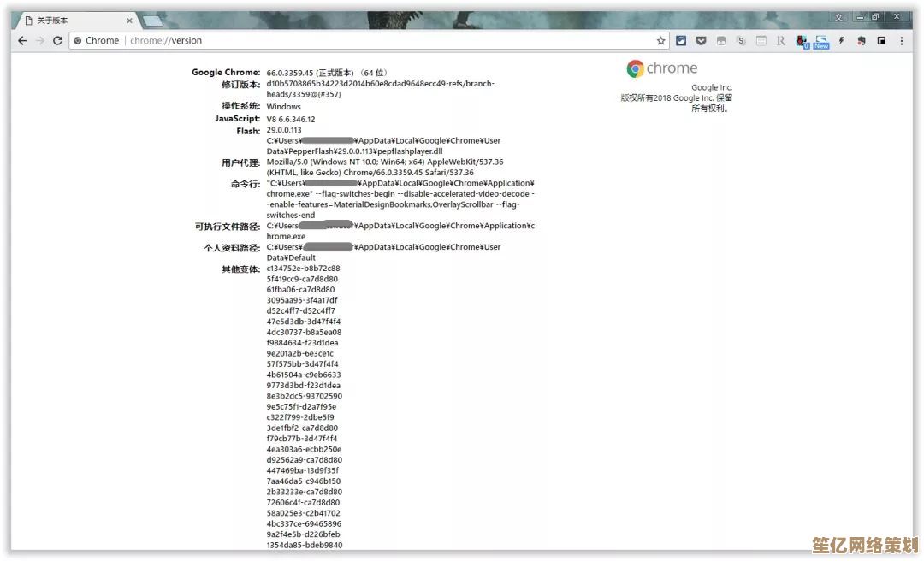Reload the chrome://version page
This screenshot has width=924, height=561.
pyautogui.click(x=57, y=41)
